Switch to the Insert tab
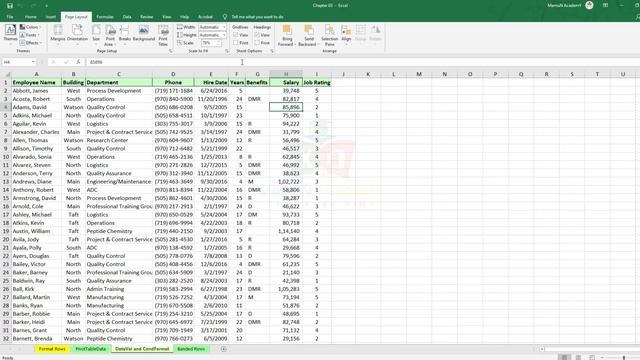Screen dimensions: 640x360 click(51, 17)
